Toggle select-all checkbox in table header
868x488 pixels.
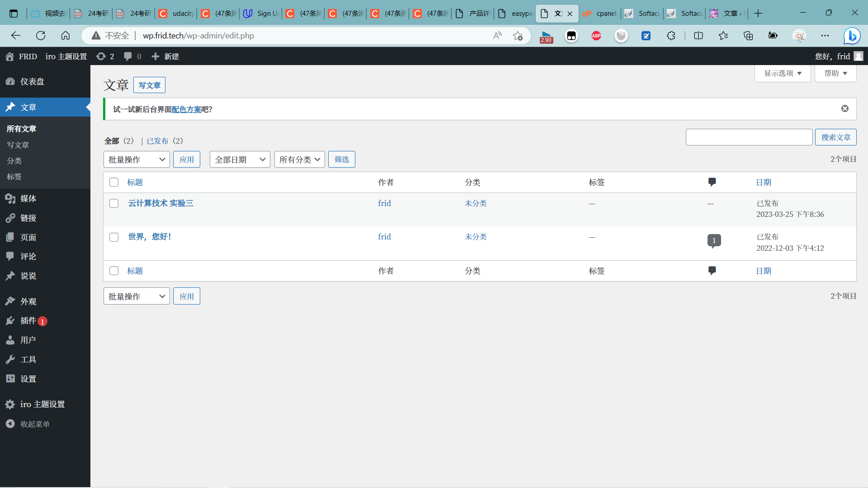114,182
